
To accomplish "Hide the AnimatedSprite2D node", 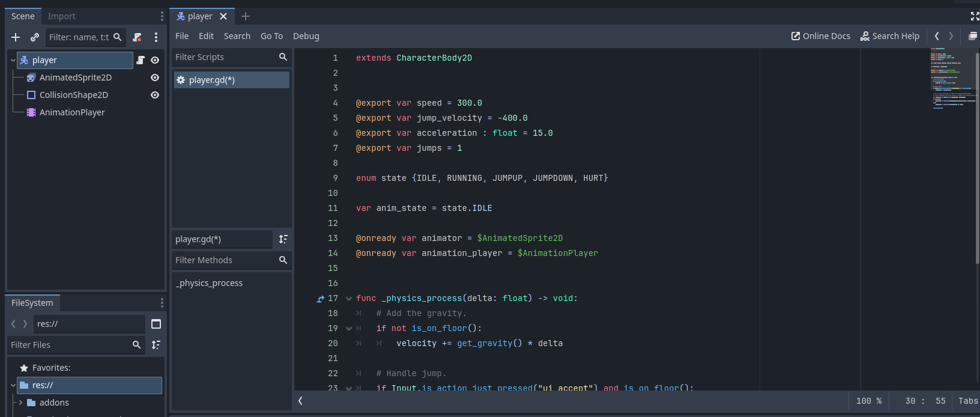I will tap(155, 78).
